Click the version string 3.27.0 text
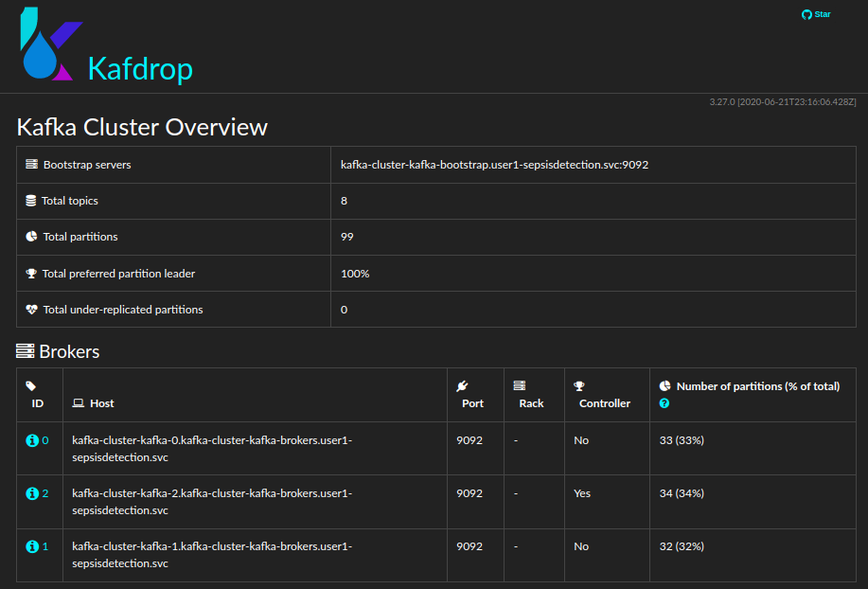This screenshot has height=589, width=868. 783,102
